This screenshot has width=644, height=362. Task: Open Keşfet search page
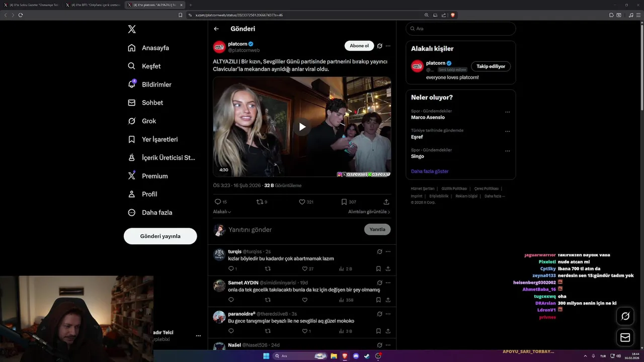(144, 66)
